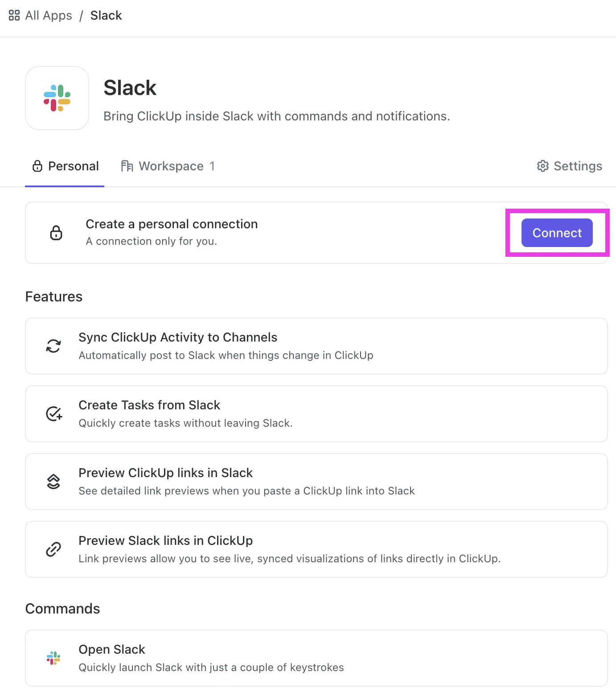Click 'A connection only for you.' text

click(152, 241)
